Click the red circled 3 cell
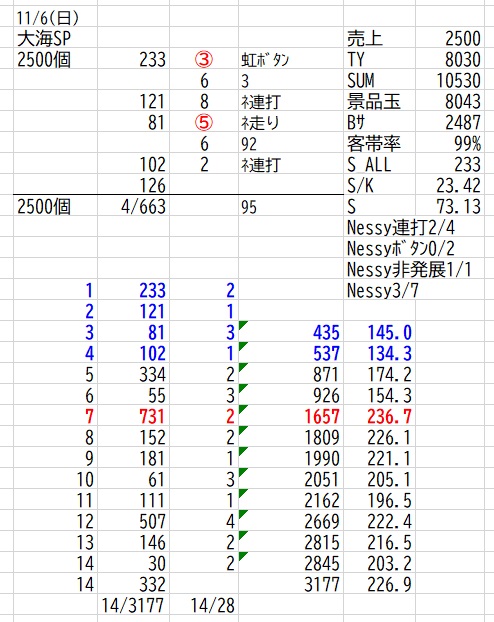 coord(204,60)
